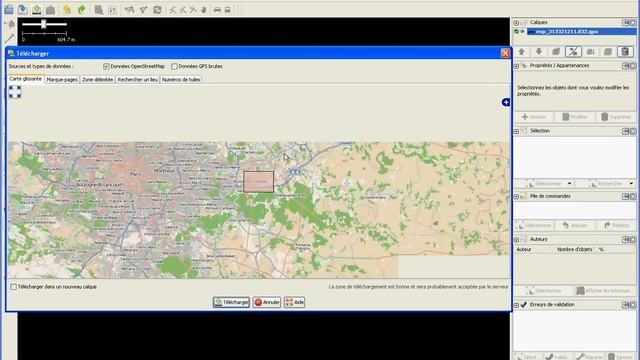Click the delete layer database icon
The width and height of the screenshot is (640, 360).
[624, 51]
